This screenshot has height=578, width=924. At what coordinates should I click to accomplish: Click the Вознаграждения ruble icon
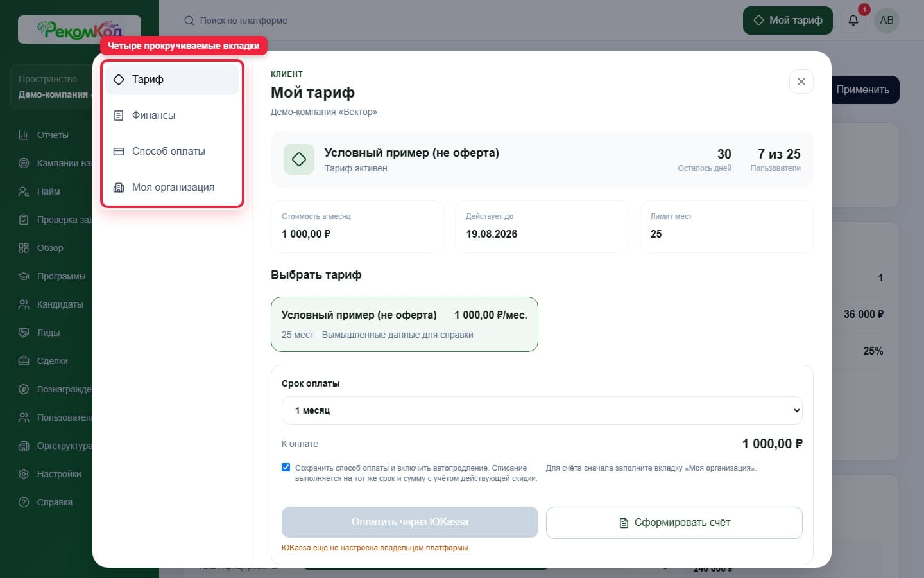(x=24, y=389)
